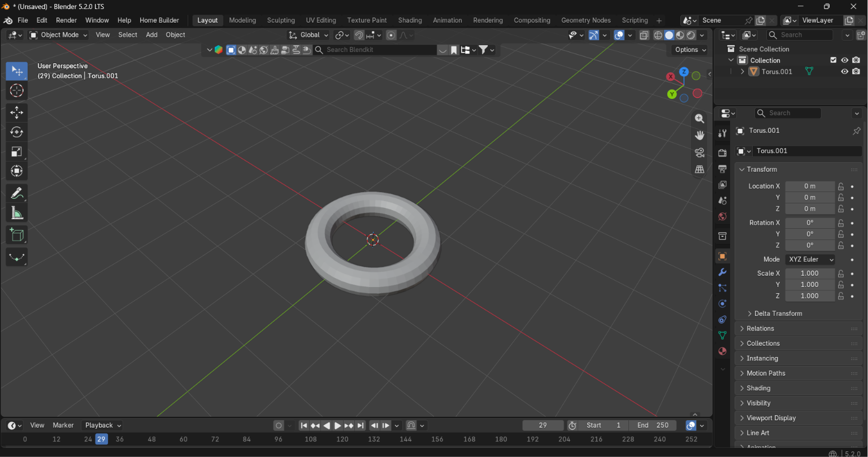Switch perspective/orthographic grid icon
This screenshot has height=457, width=868.
click(700, 169)
